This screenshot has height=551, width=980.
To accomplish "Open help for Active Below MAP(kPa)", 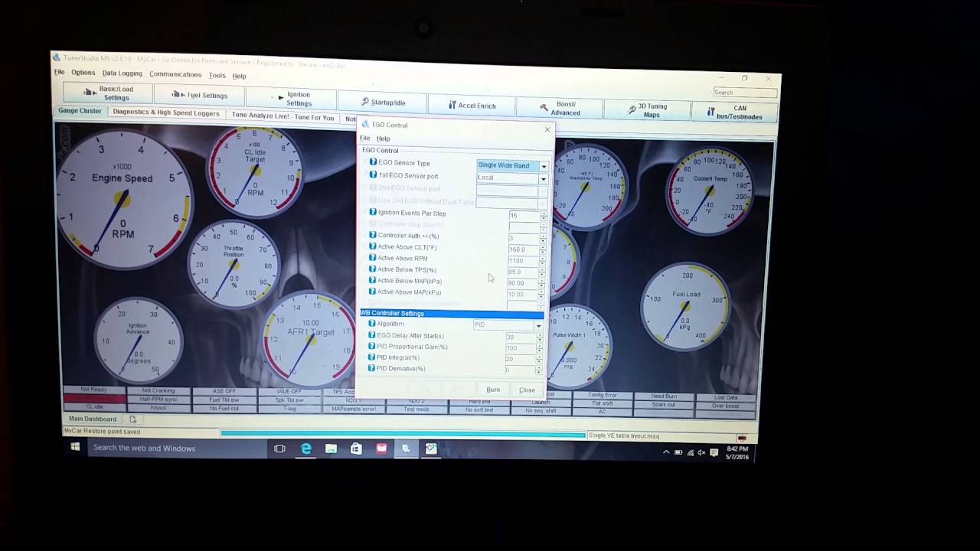I will pos(372,280).
